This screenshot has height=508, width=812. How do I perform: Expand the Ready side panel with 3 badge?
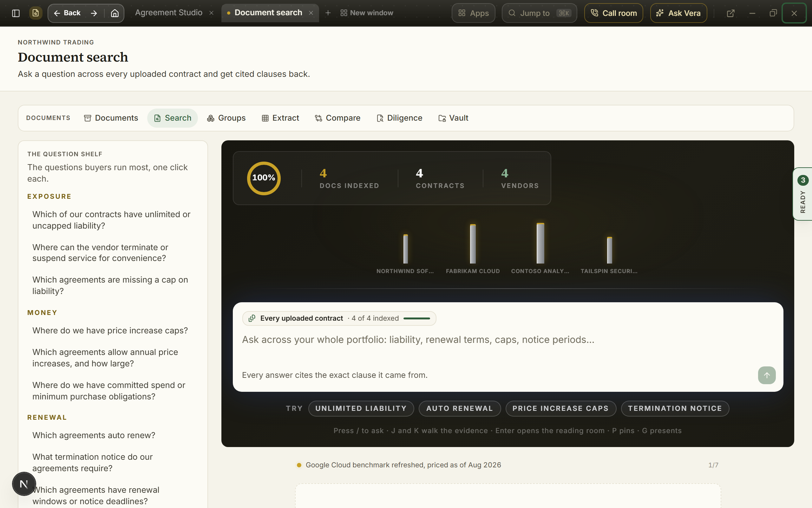[802, 194]
